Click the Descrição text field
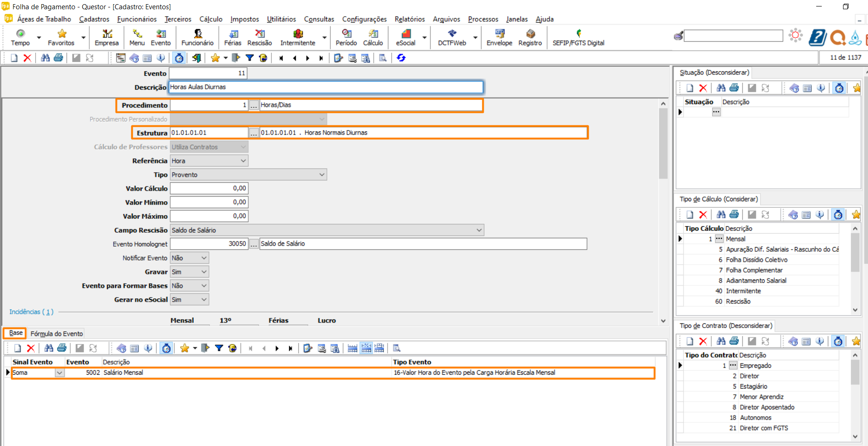The height and width of the screenshot is (446, 868). pyautogui.click(x=326, y=87)
